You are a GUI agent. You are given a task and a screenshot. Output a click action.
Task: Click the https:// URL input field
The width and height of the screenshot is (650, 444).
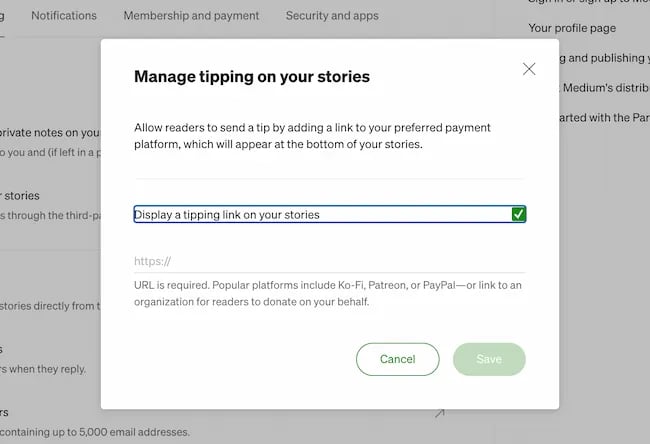(x=329, y=262)
